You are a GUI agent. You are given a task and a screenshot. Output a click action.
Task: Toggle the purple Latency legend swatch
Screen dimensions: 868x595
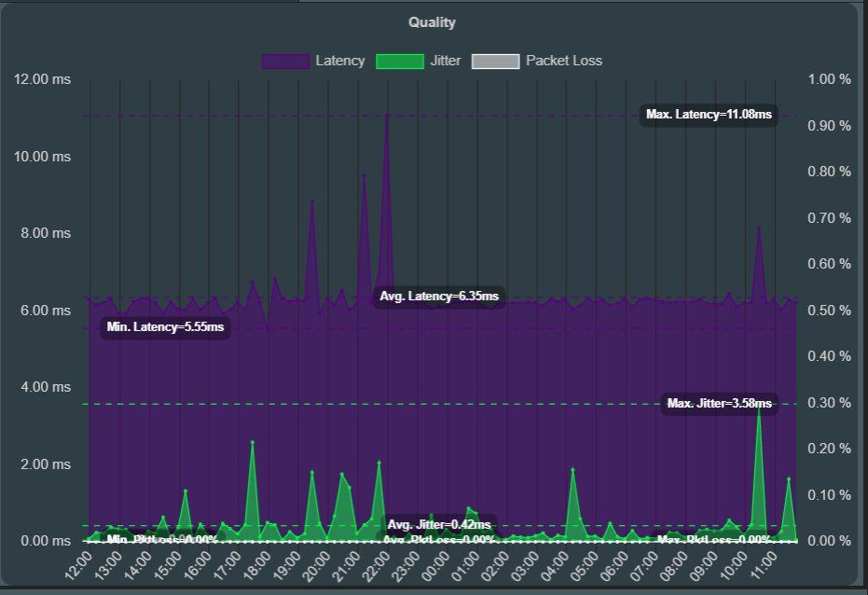click(285, 61)
